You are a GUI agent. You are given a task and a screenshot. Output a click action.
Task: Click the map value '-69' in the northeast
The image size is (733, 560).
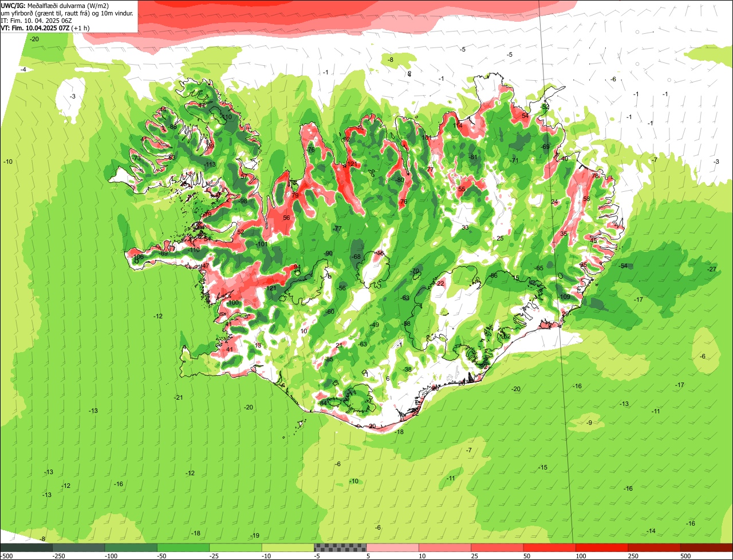[545, 147]
